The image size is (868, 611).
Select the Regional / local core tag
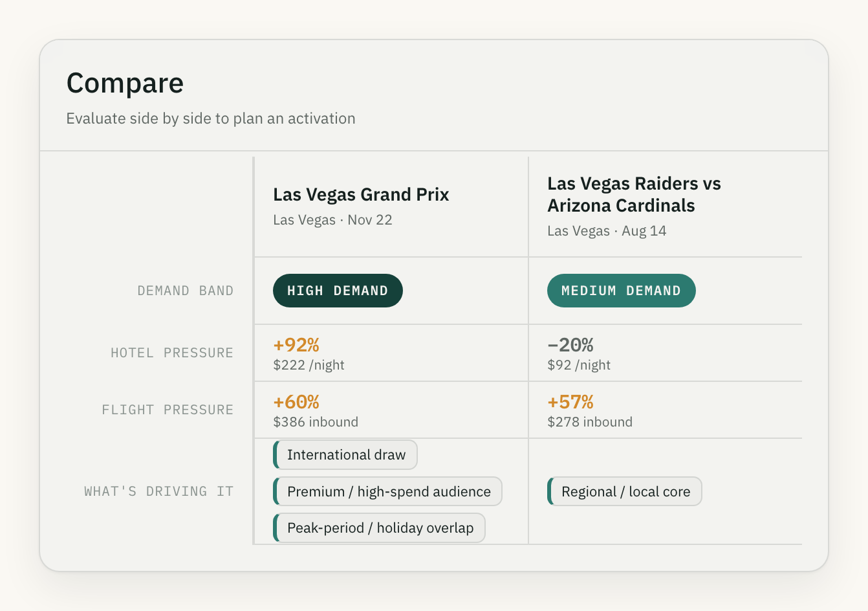pyautogui.click(x=625, y=492)
